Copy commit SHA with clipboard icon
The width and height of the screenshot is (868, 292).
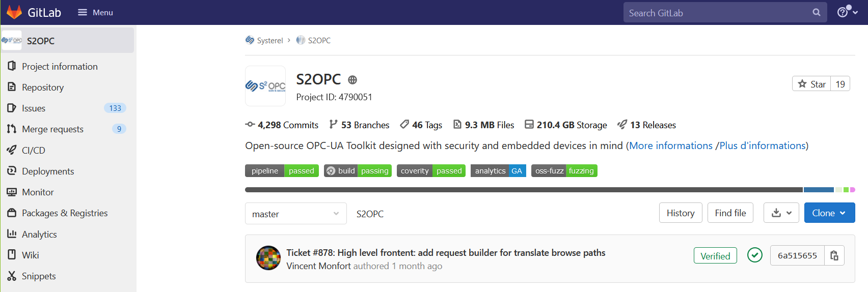pyautogui.click(x=834, y=255)
